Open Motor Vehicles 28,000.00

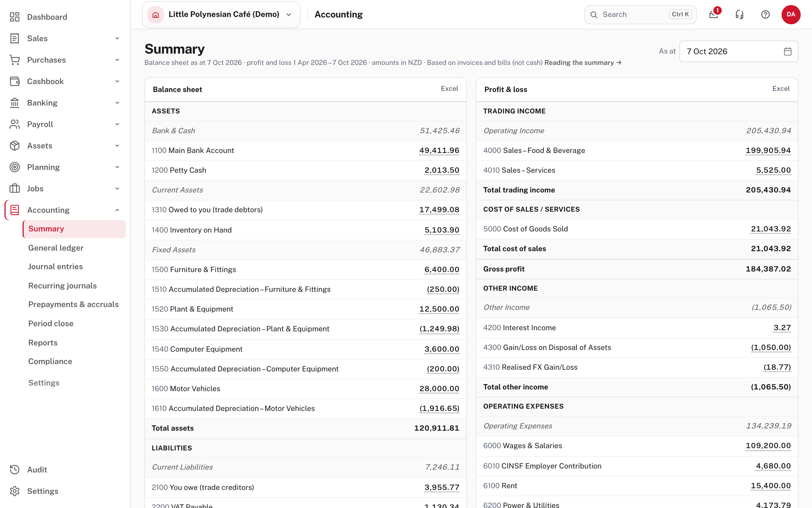(x=439, y=389)
